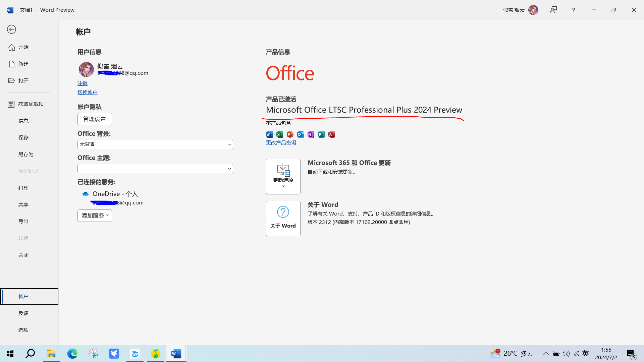Viewport: 644px width, 362px height.
Task: Select the 打印 menu item
Action: point(23,188)
